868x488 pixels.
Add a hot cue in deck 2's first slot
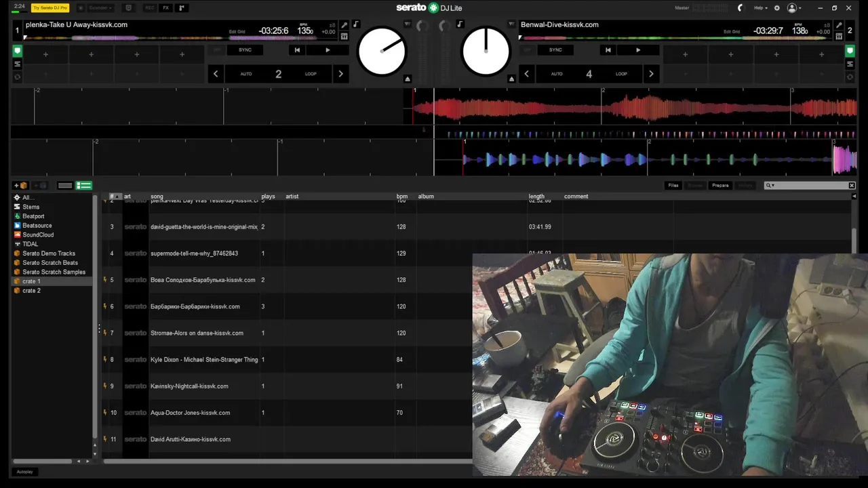tap(685, 54)
